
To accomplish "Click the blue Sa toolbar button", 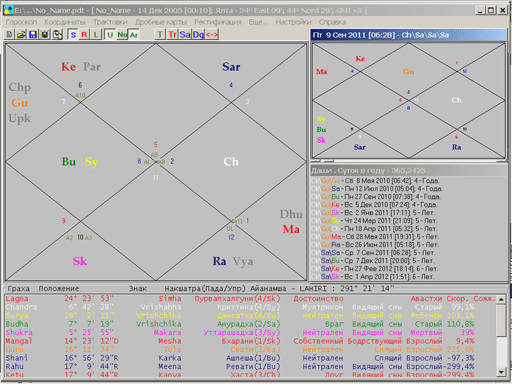I will (x=185, y=34).
